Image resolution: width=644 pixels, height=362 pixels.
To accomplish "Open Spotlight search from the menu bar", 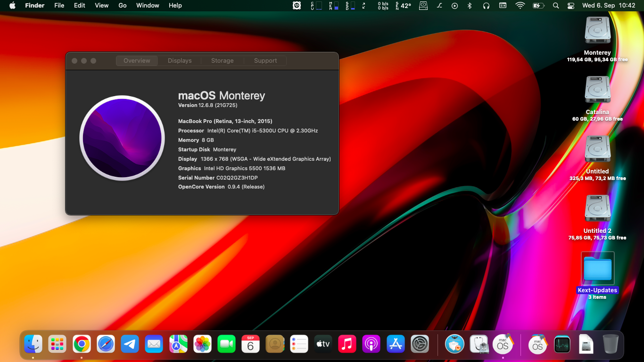I will (555, 5).
